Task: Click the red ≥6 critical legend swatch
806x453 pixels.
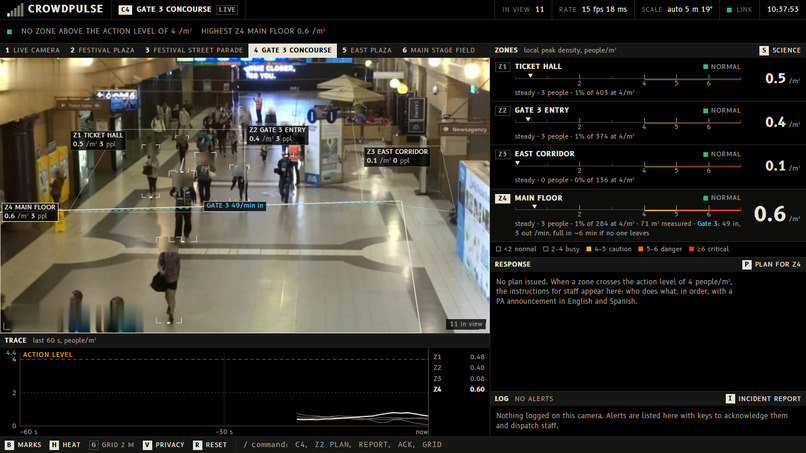Action: [691, 249]
